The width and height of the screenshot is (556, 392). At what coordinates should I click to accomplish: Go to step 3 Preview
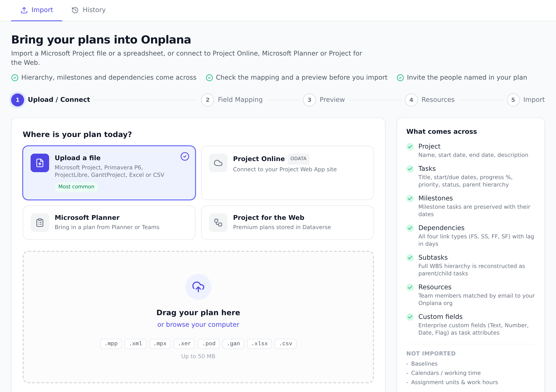tap(324, 100)
